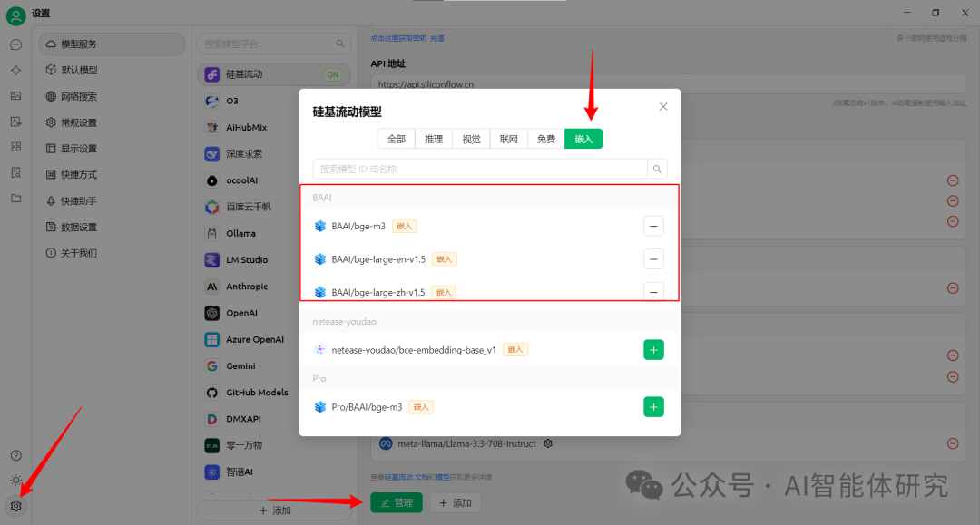980x525 pixels.
Task: Open 模型服务 settings section
Action: coord(112,44)
